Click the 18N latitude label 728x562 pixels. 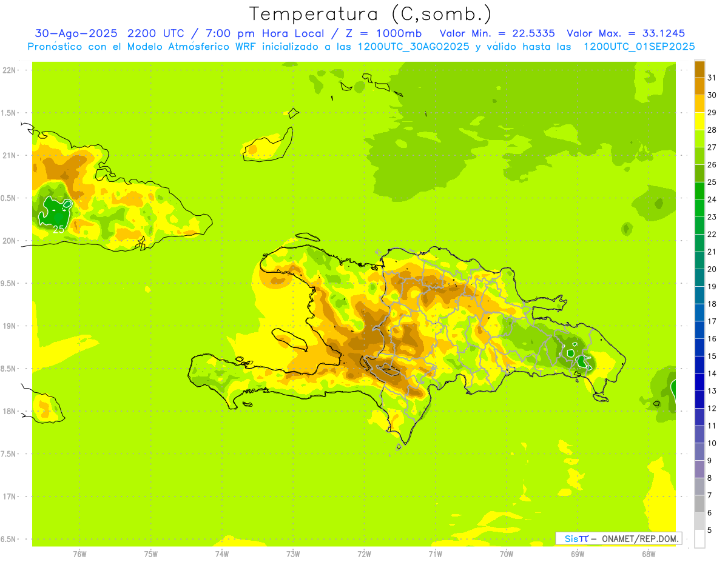coord(8,412)
